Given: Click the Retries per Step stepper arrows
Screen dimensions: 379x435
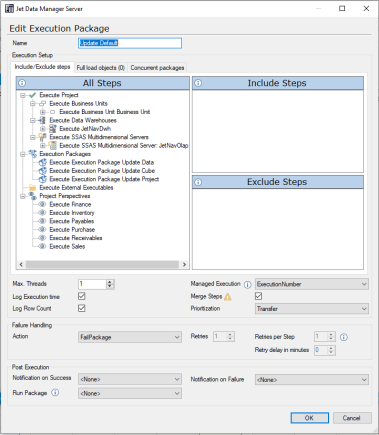Looking at the screenshot, I should tap(331, 337).
